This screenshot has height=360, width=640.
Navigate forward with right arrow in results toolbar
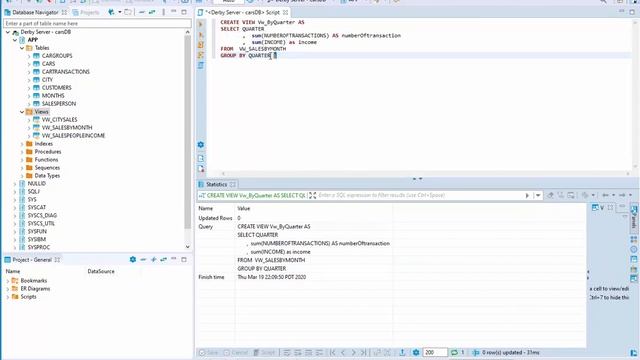click(x=622, y=196)
